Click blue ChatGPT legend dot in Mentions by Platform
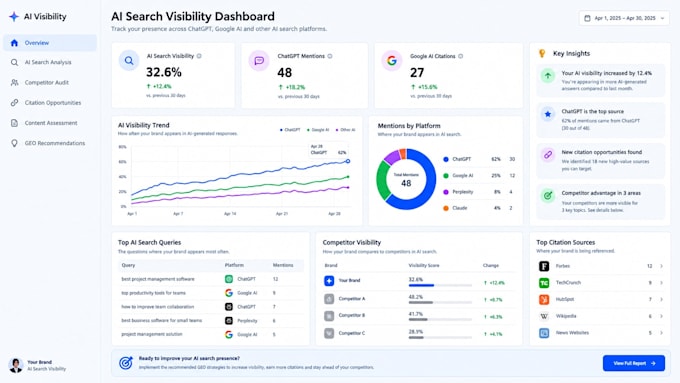Viewport: 680px width, 383px height. 446,159
